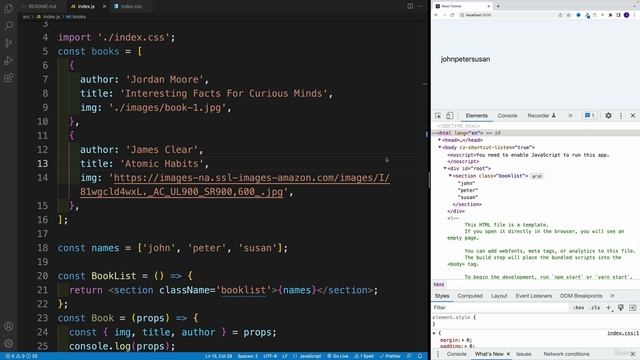Open the Amazon image URL link
The image size is (640, 360).
tap(235, 184)
